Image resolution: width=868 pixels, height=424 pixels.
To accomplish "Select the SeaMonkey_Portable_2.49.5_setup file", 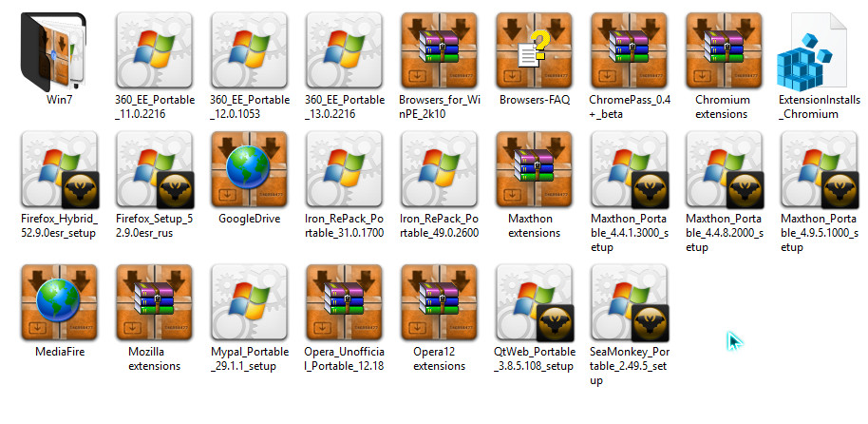I will (x=629, y=302).
